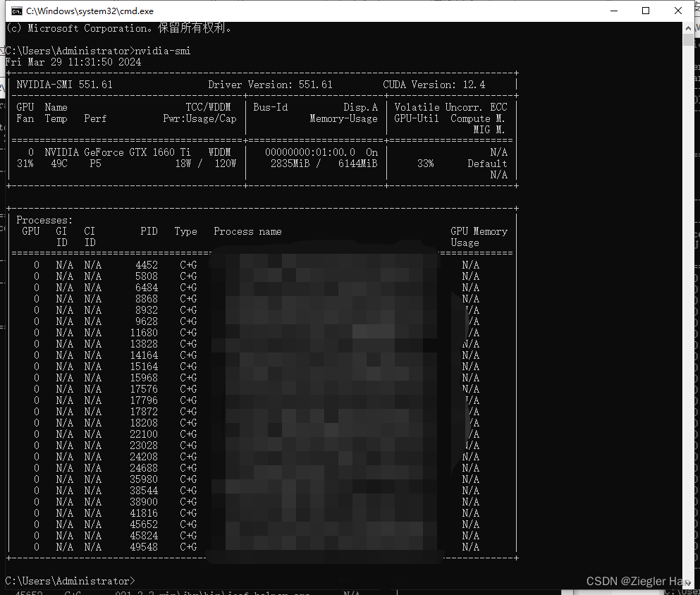Click PID 17872 in process list
Screen dimensions: 700x595
[144, 412]
